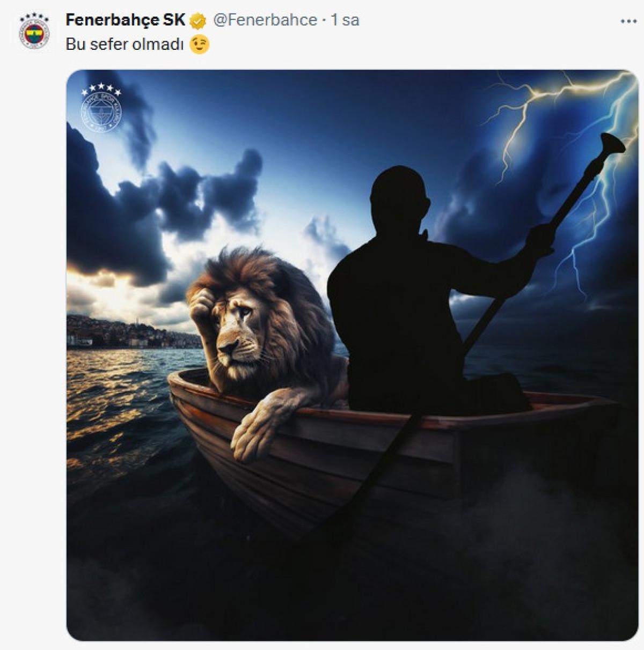Open the three-dot more options menu
This screenshot has height=650, width=644.
[628, 21]
